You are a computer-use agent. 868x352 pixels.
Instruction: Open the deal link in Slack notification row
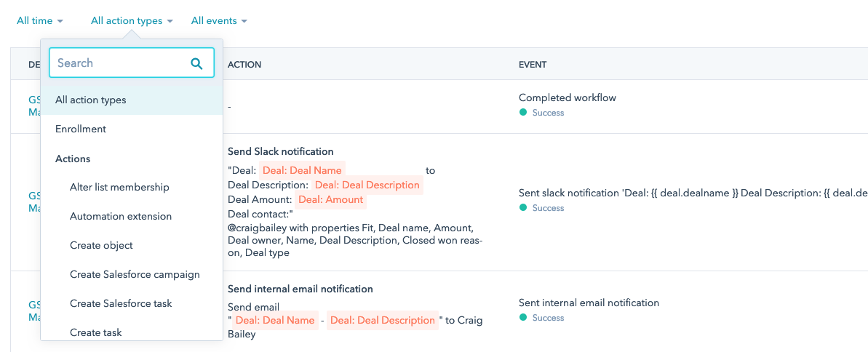(x=33, y=201)
